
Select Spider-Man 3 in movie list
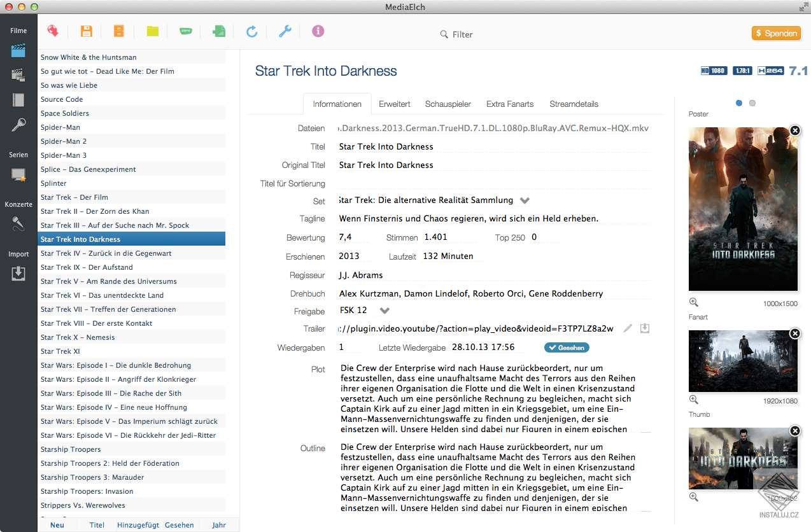click(132, 155)
